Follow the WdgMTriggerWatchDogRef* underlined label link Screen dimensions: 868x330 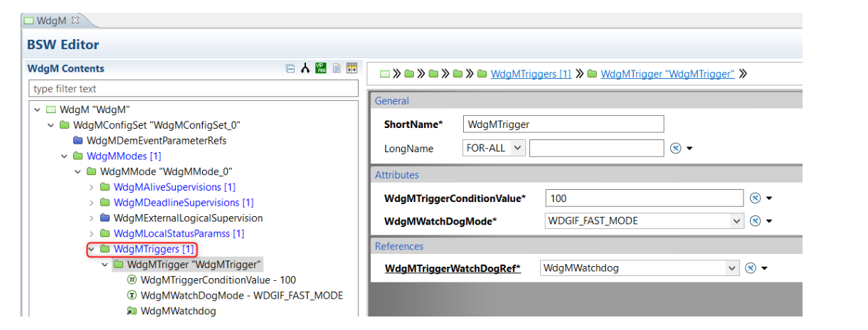pyautogui.click(x=452, y=269)
